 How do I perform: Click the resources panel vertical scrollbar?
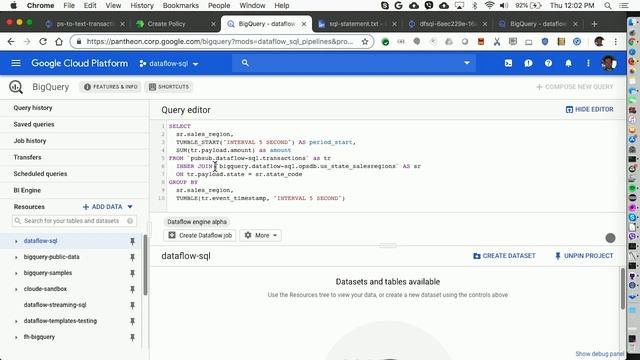click(145, 265)
